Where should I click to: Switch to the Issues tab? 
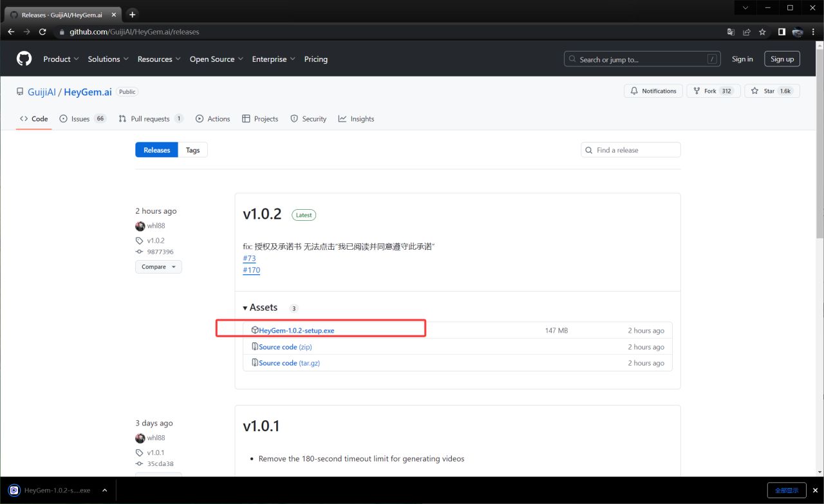[83, 119]
